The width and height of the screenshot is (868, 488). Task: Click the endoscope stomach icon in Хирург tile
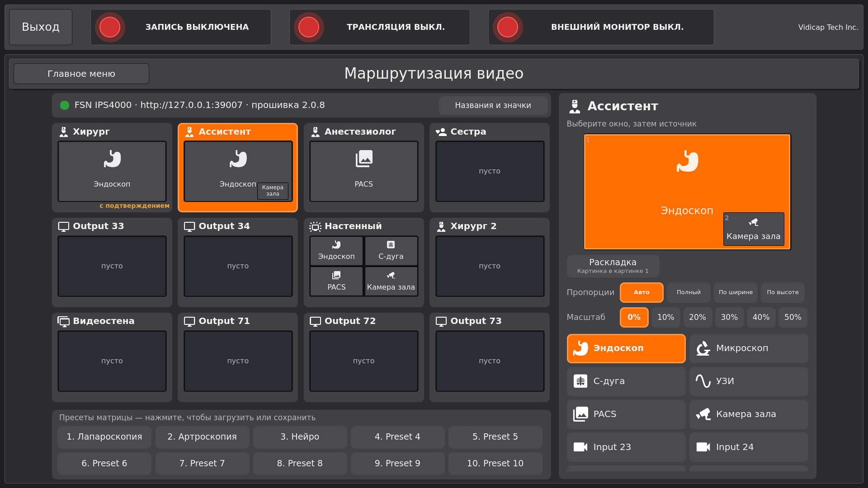(x=112, y=159)
